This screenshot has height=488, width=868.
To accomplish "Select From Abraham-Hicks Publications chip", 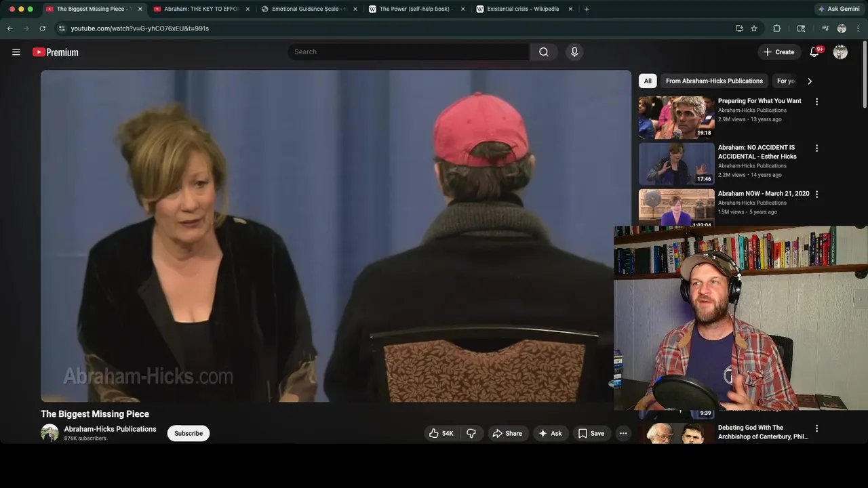I will pos(714,81).
